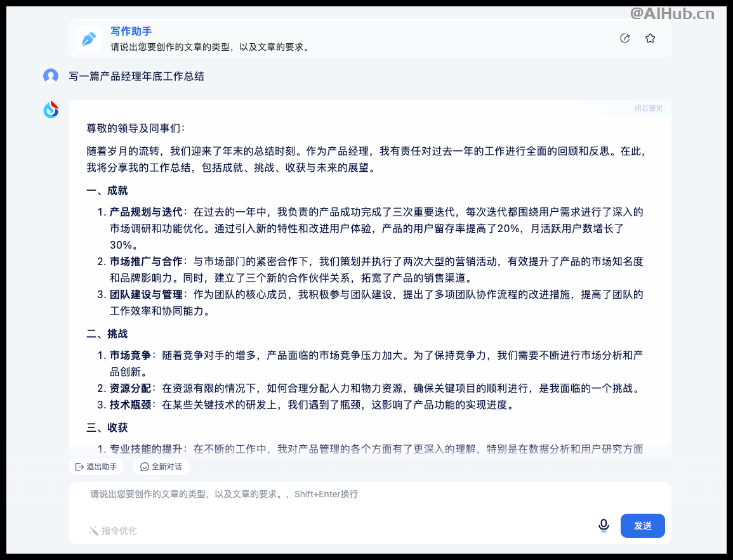Click the bold text 技术瓶颈

click(x=131, y=405)
